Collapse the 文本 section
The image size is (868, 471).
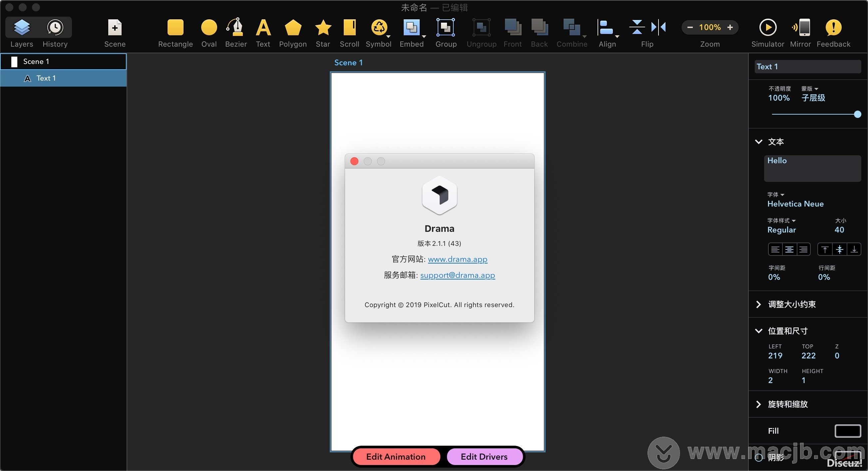[x=758, y=142]
